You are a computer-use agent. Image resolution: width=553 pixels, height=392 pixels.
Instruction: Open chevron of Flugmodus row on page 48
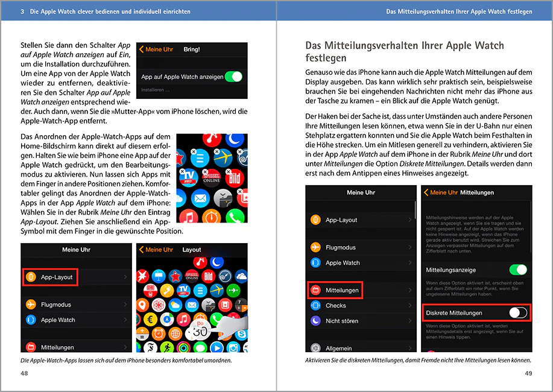tap(125, 305)
